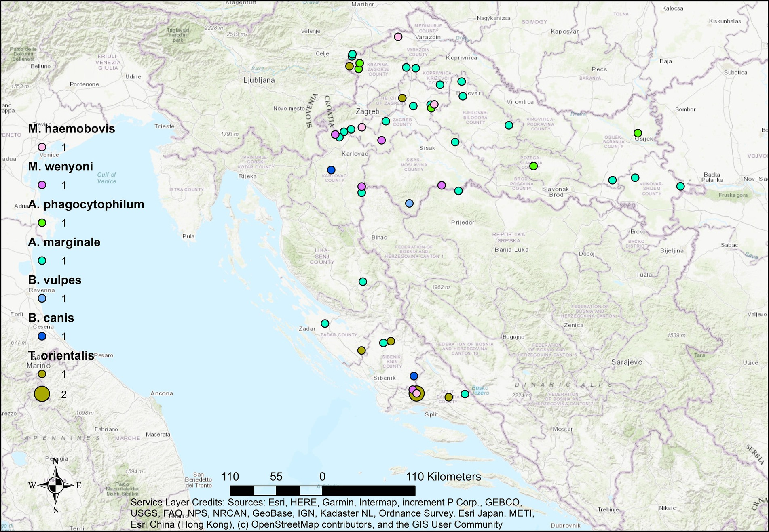The height and width of the screenshot is (532, 769).
Task: Click the teal marker in Lika-Senj area
Action: pyautogui.click(x=363, y=282)
